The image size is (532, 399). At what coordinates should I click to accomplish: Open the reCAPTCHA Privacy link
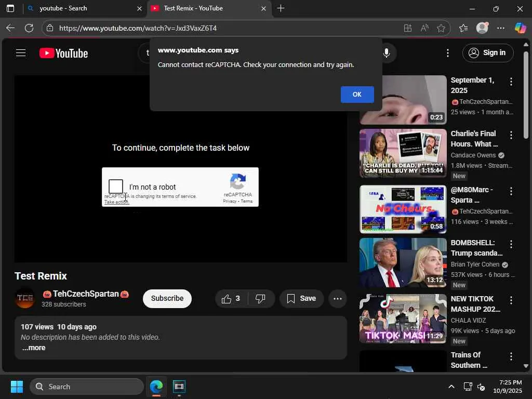point(229,201)
